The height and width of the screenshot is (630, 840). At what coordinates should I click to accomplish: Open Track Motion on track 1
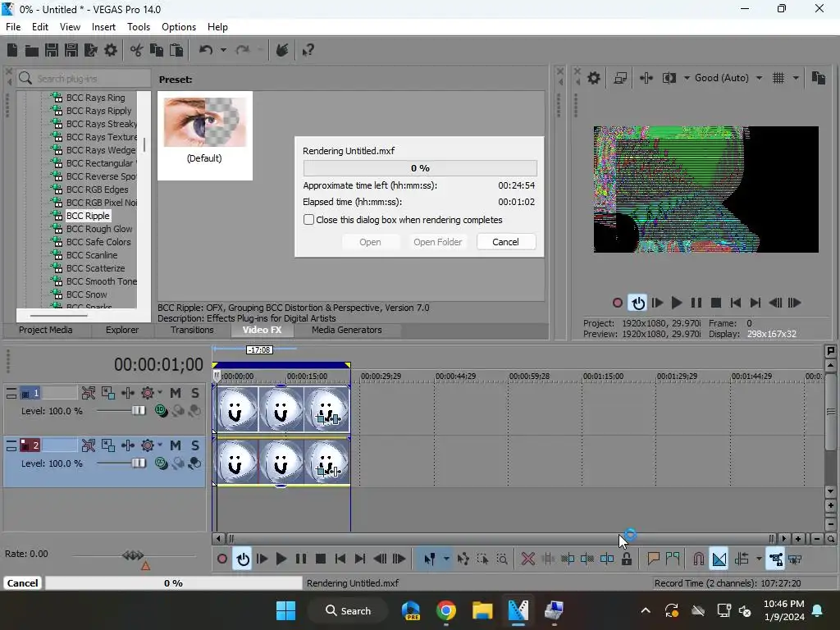(107, 393)
